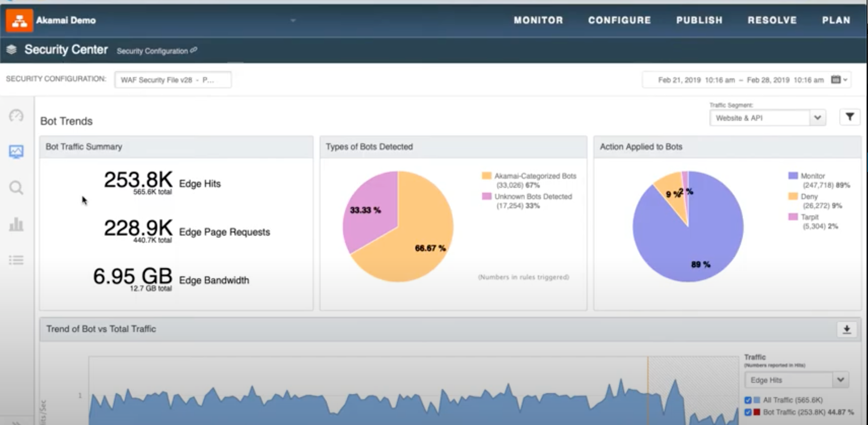
Task: Click the Tarpit legend label
Action: [810, 217]
